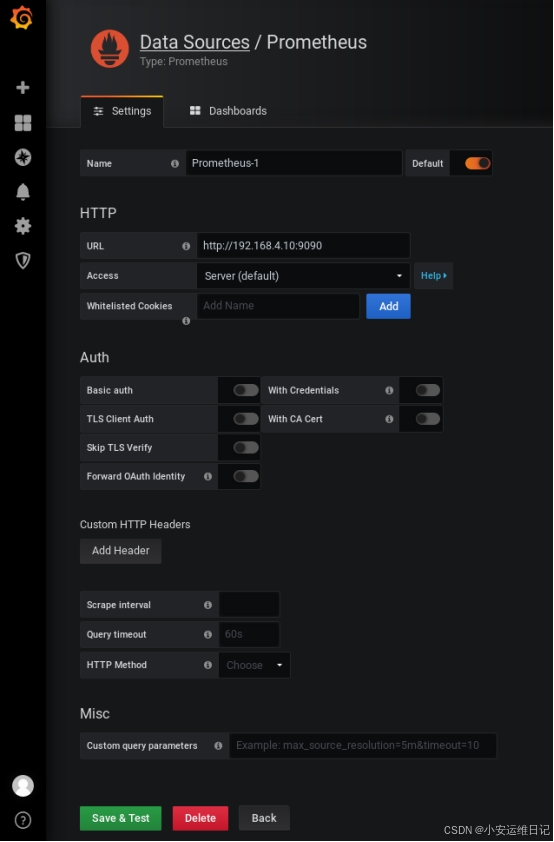Enable the Skip TLS Verify switch
The width and height of the screenshot is (554, 842).
(246, 447)
